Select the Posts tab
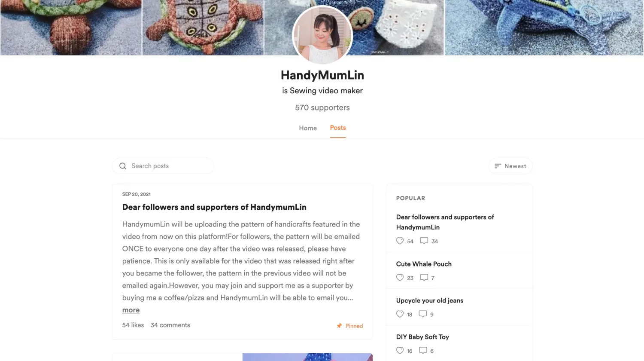 tap(338, 128)
